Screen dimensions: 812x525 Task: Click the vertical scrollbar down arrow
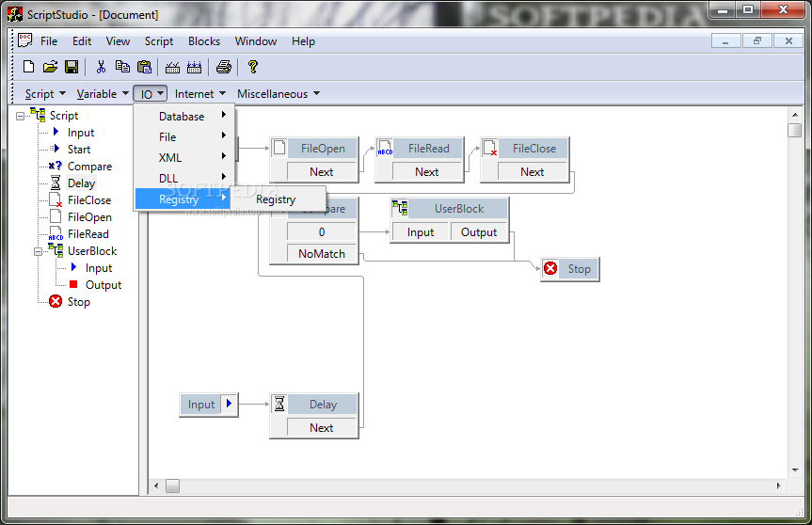(x=795, y=470)
